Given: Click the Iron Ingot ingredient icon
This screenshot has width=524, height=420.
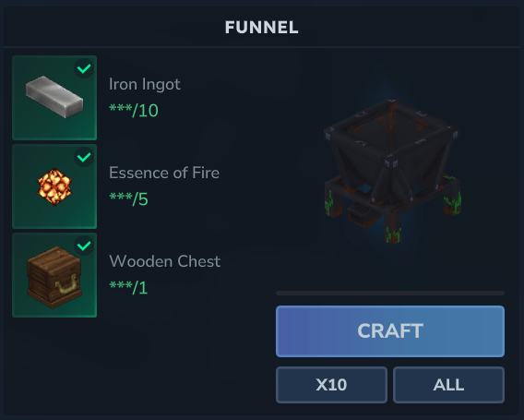Looking at the screenshot, I should pos(54,98).
